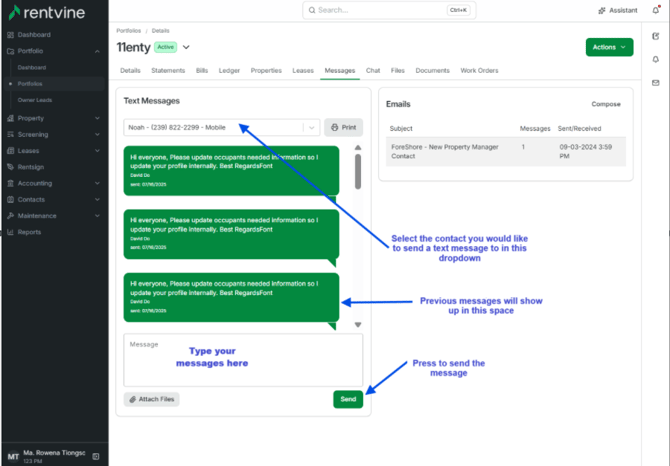
Task: Go to Portfolios breadcrumb link
Action: (x=129, y=31)
